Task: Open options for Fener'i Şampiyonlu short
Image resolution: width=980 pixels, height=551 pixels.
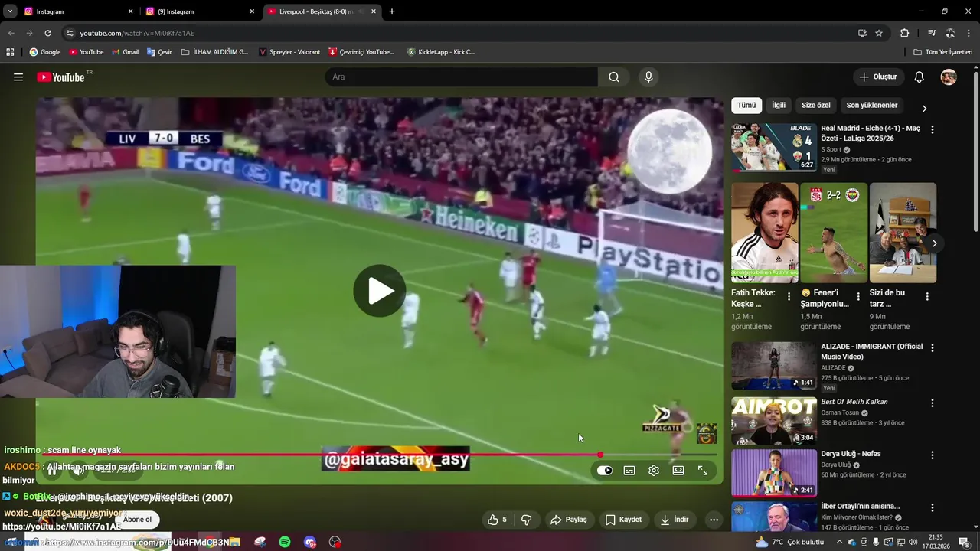Action: click(x=858, y=296)
